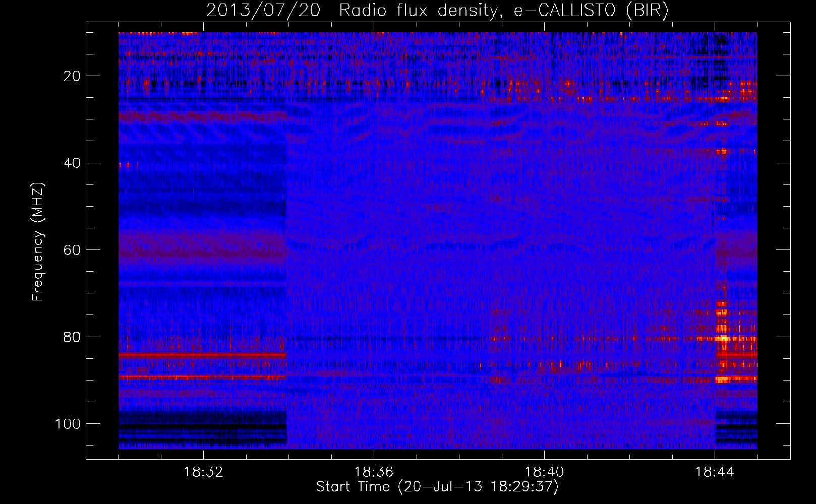
Task: Click the '20' frequency tick label
Action: coord(73,76)
